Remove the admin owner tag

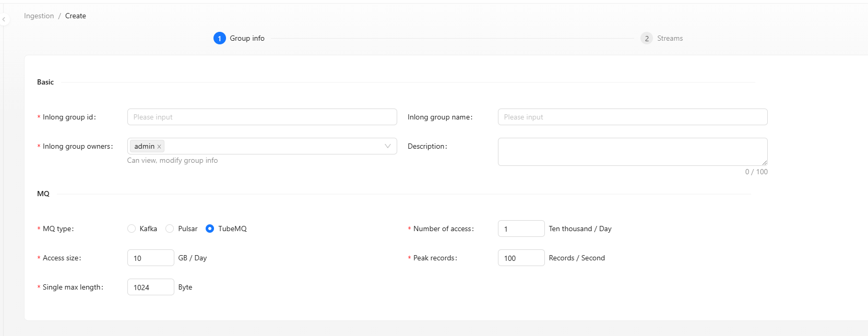click(x=159, y=147)
